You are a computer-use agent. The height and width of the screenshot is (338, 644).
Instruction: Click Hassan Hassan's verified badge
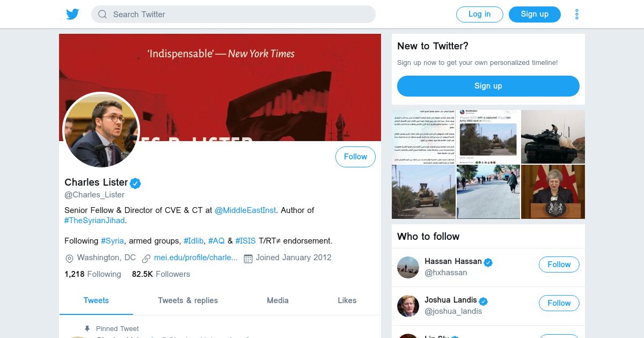(x=488, y=262)
